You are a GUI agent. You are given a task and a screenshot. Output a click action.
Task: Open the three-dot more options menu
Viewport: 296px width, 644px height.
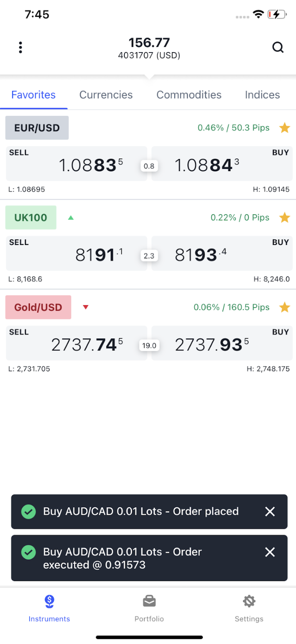pos(20,48)
